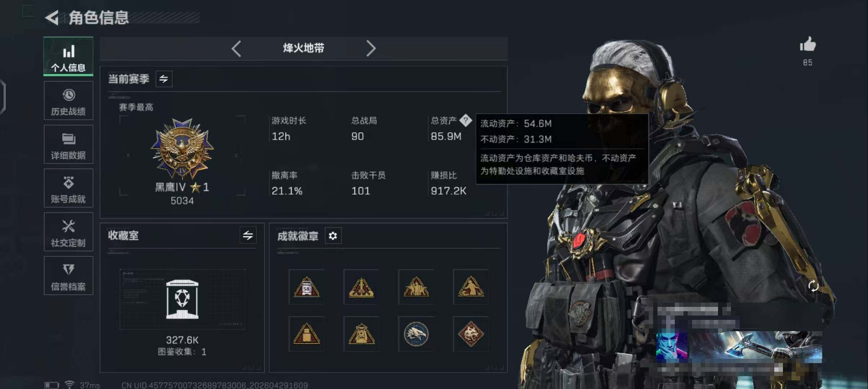Click the 黑鹰IV rank emblem

coord(182,148)
